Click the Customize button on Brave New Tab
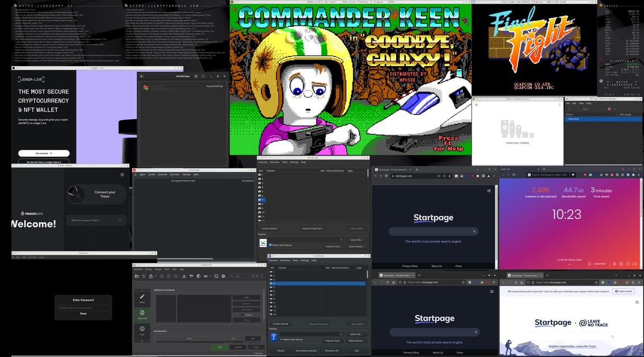 [x=597, y=264]
